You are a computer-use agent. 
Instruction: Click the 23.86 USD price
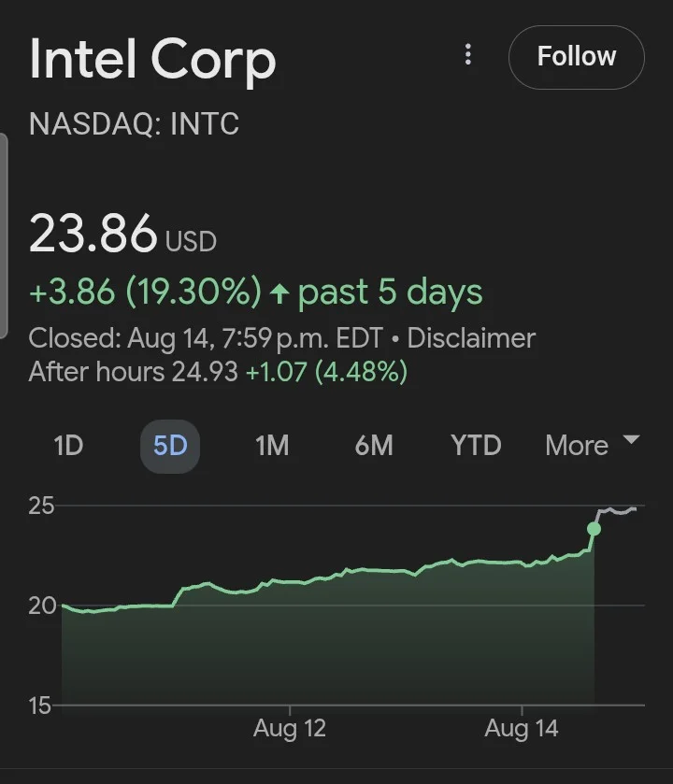[122, 235]
